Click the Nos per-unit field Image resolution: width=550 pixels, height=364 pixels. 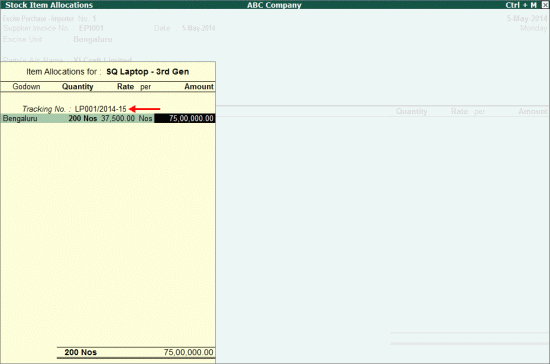click(145, 119)
